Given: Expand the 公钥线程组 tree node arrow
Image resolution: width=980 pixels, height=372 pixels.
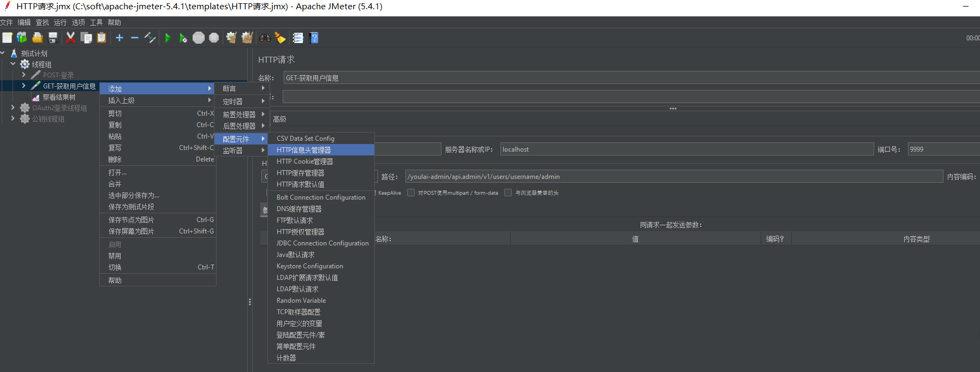Looking at the screenshot, I should tap(13, 118).
